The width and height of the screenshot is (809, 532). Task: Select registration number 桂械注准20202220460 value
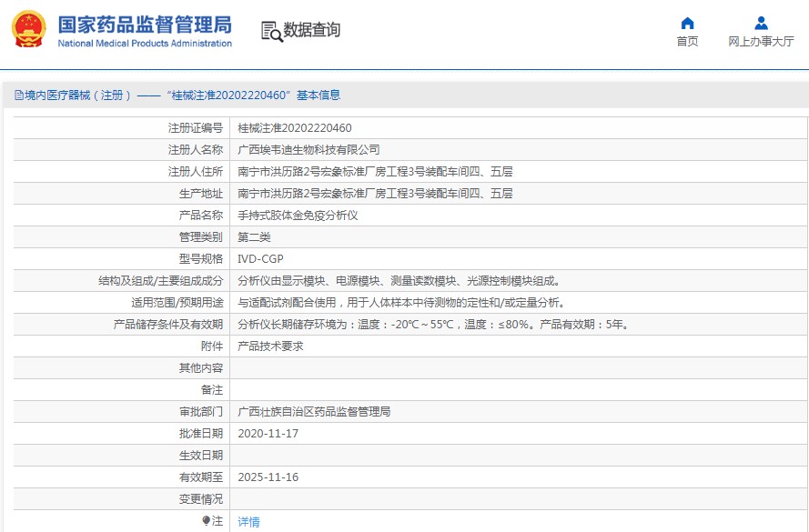point(295,128)
